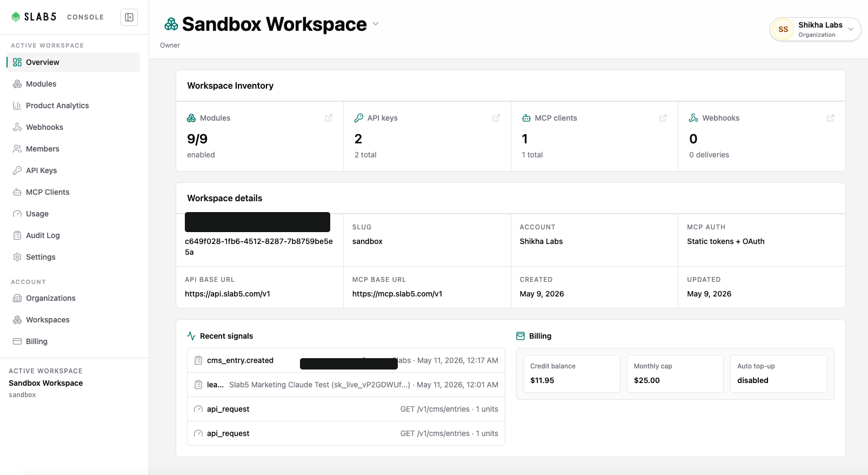
Task: Open Audit Log page
Action: point(73,235)
